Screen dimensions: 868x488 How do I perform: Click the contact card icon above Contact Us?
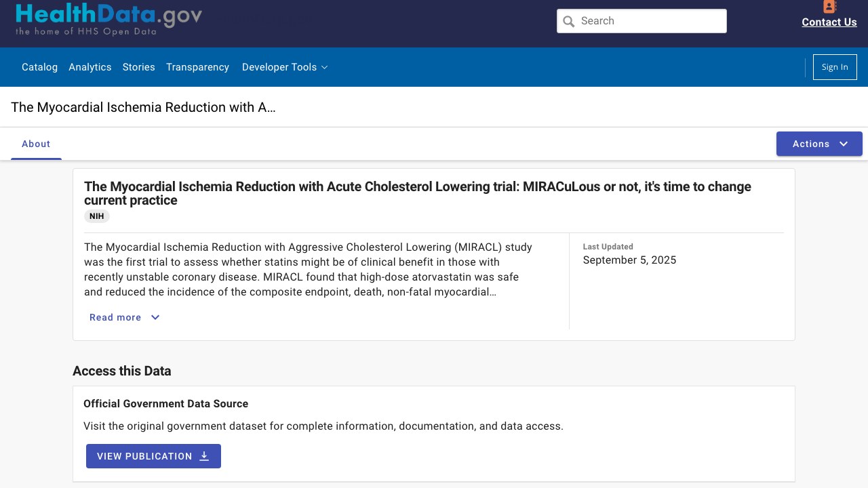click(x=829, y=7)
